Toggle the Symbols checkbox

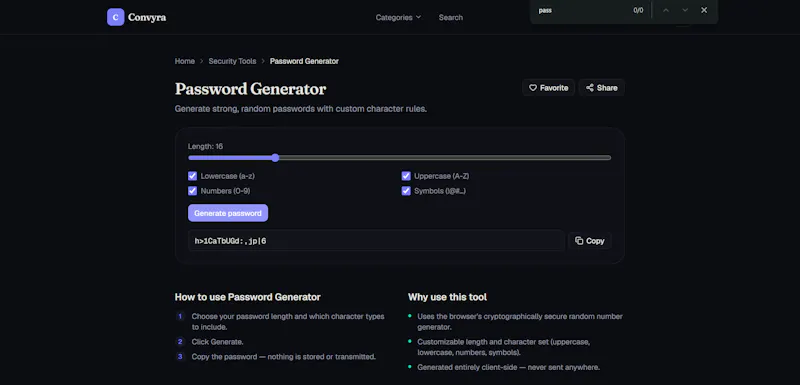pos(406,191)
